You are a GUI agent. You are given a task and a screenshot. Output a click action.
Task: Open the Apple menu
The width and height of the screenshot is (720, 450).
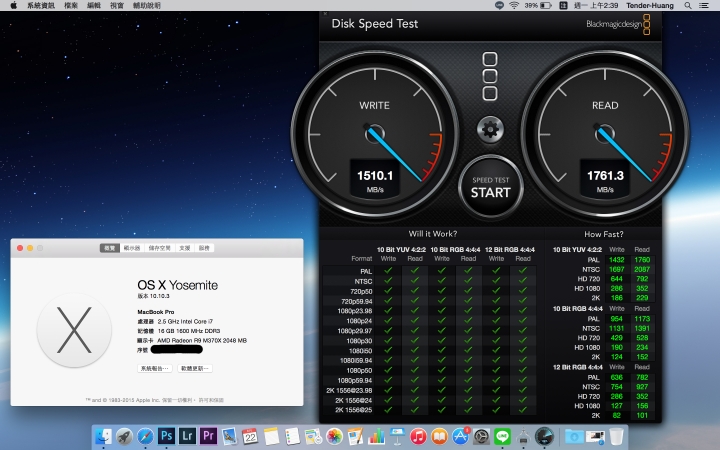pyautogui.click(x=14, y=6)
